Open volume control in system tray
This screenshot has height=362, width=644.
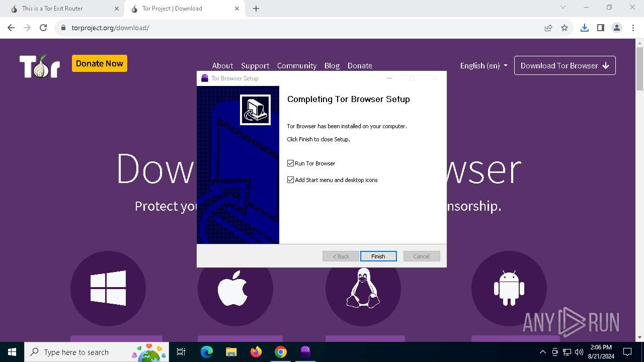click(579, 352)
